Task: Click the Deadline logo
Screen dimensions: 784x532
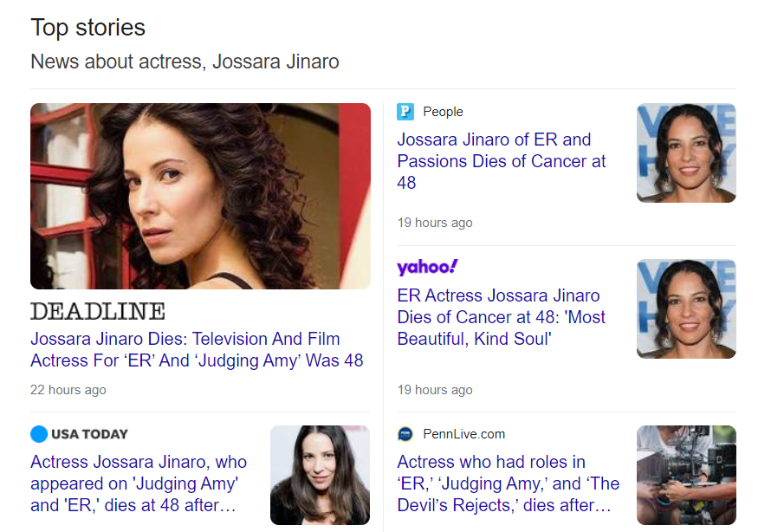Action: coord(97,311)
